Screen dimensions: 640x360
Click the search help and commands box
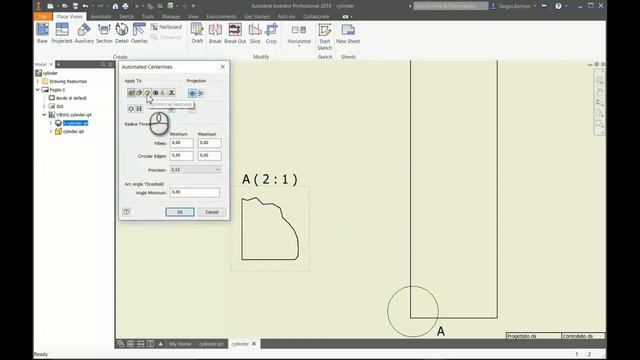pyautogui.click(x=451, y=6)
